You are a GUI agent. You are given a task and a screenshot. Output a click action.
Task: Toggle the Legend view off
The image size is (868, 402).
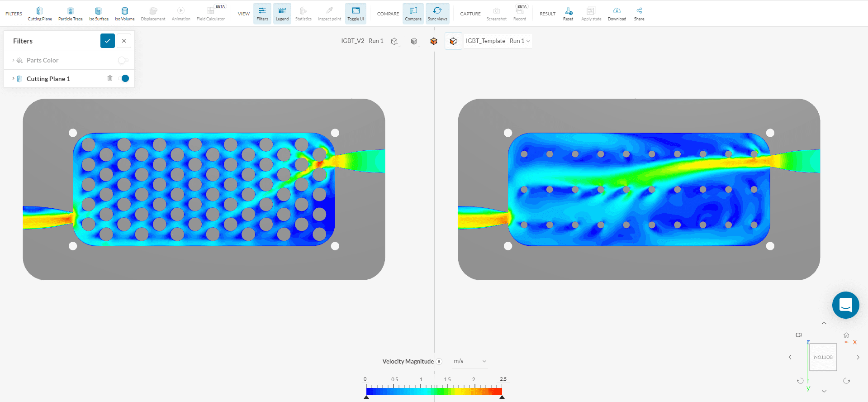pos(282,14)
